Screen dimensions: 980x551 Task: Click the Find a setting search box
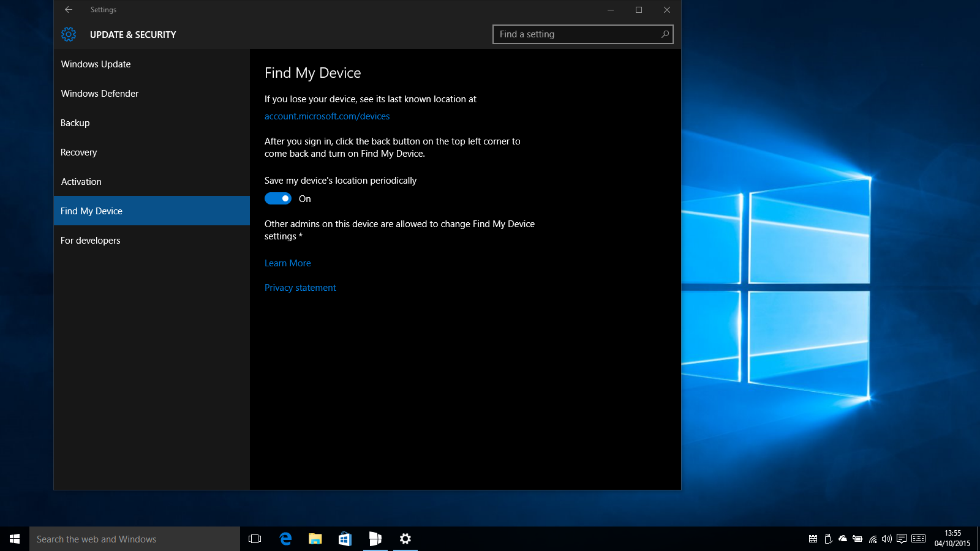pyautogui.click(x=583, y=34)
